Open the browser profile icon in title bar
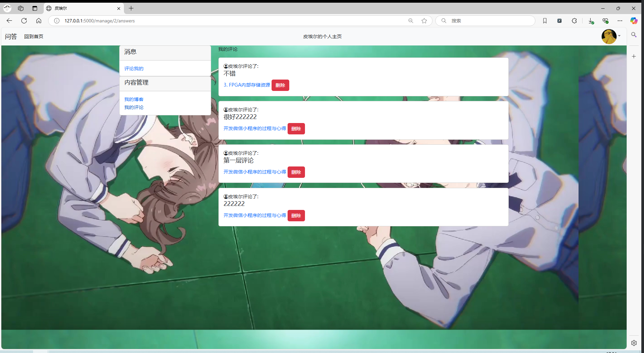 [x=7, y=8]
